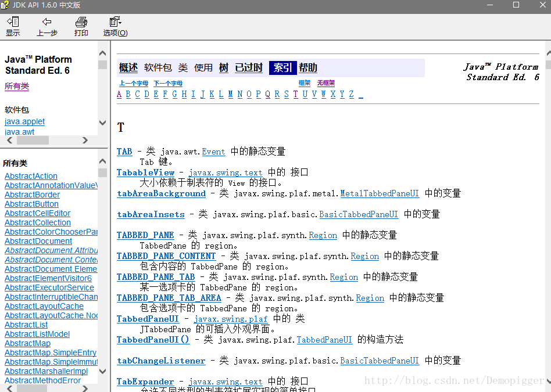This screenshot has height=392, width=551.
Task: Open the AbstractExecutorService class
Action: pos(49,287)
